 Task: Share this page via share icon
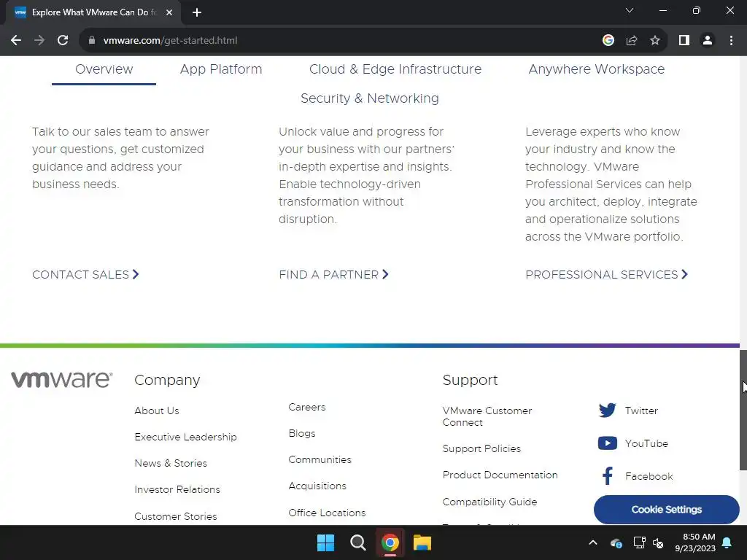tap(632, 41)
